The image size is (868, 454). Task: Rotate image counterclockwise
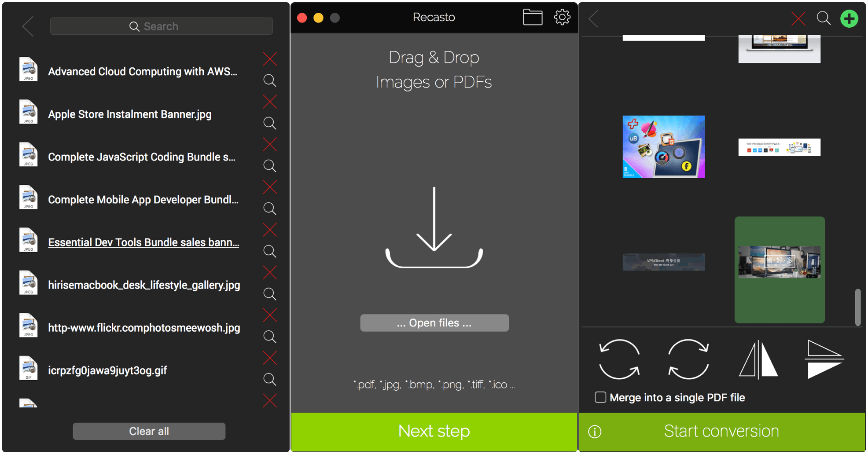click(619, 359)
